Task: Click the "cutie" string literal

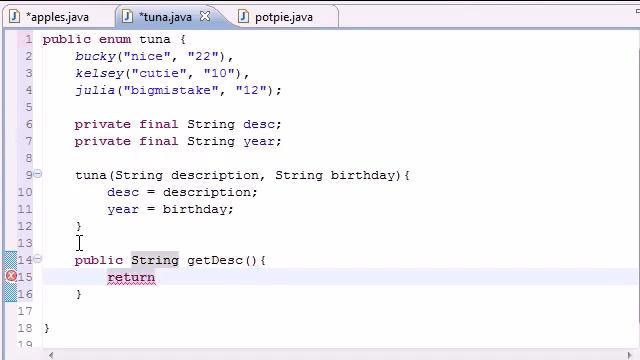Action: [x=160, y=73]
